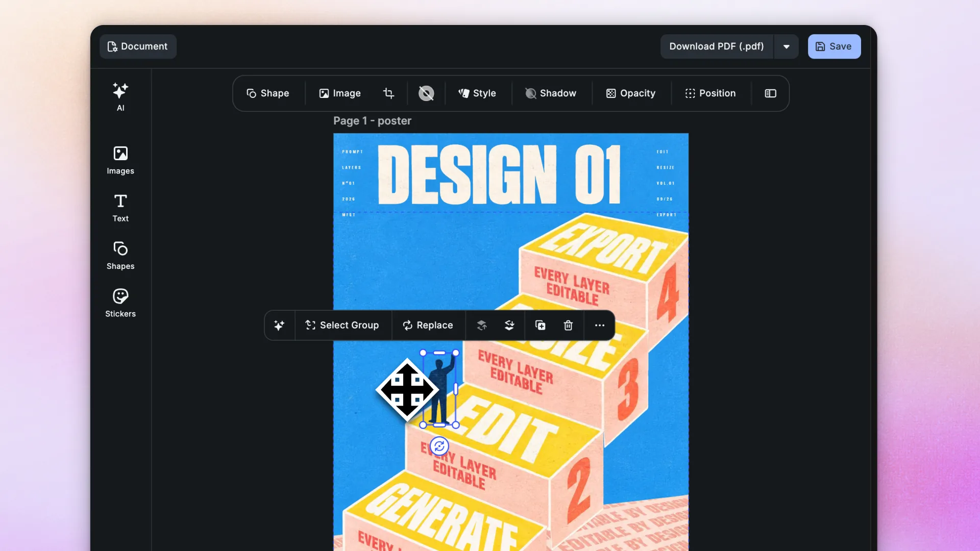Save the document
Image resolution: width=980 pixels, height=551 pixels.
point(834,46)
